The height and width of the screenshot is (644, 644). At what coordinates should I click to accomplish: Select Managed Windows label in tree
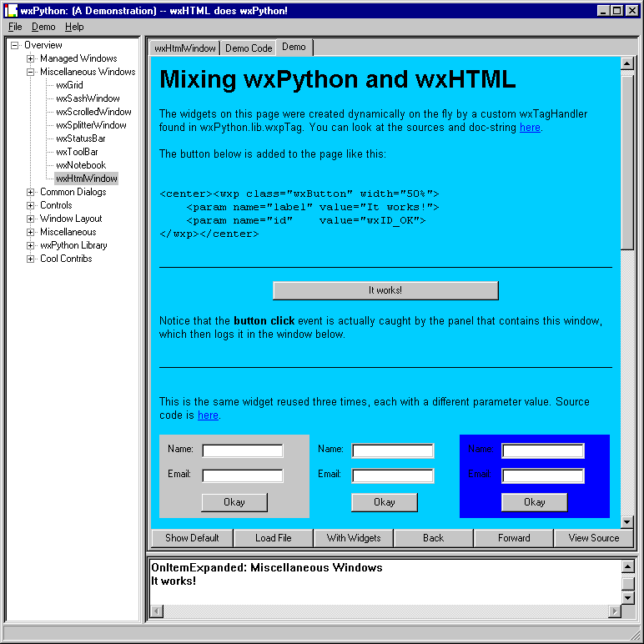point(78,58)
